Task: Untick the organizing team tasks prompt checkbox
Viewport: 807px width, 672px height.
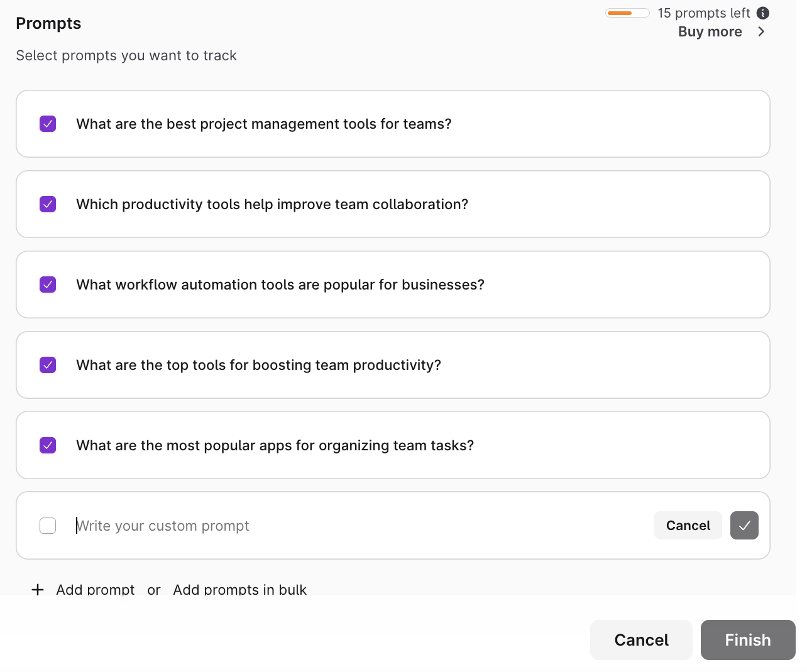Action: coord(48,445)
